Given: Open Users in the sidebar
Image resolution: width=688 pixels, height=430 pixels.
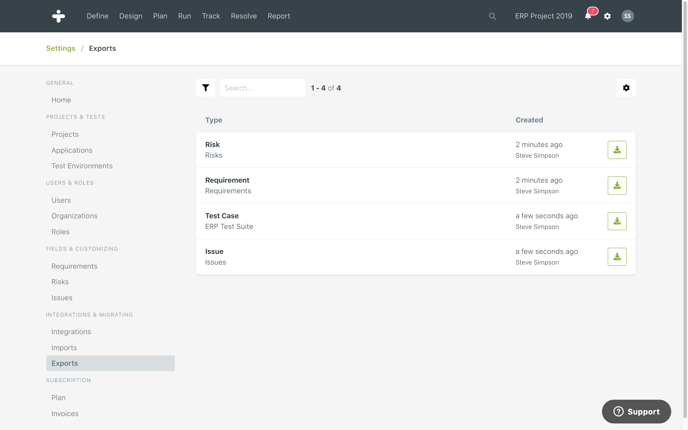Looking at the screenshot, I should (61, 200).
